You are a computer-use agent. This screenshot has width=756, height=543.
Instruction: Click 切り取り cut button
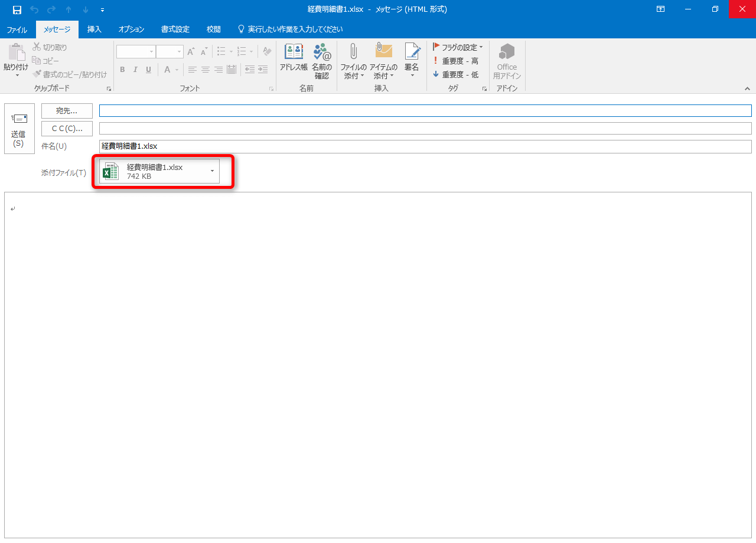coord(50,47)
